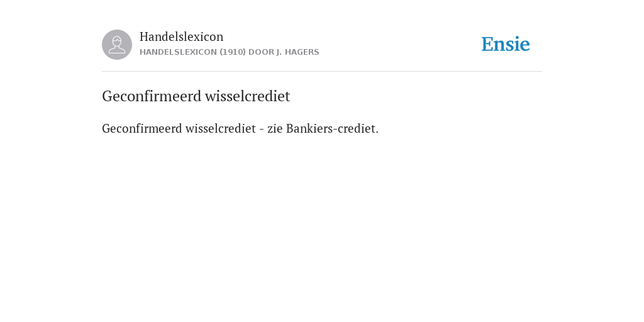Click the word 'DOOR' in the subtitle
644x322 pixels.
pyautogui.click(x=261, y=52)
